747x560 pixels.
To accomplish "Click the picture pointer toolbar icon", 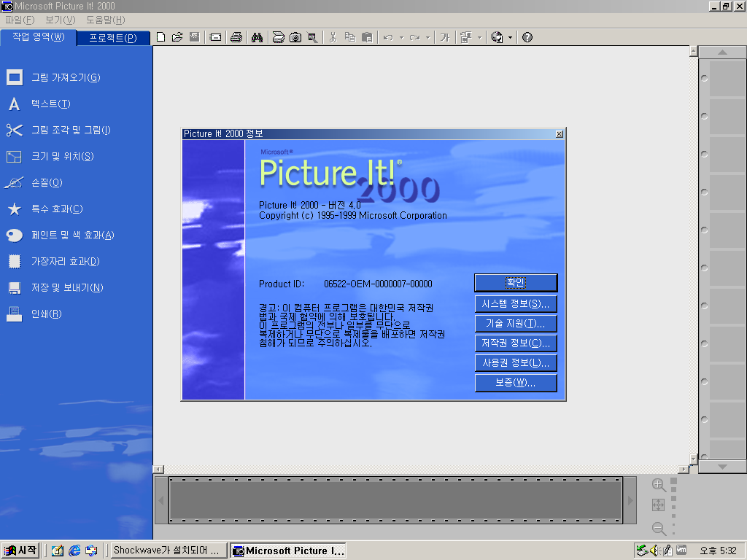I will pos(312,37).
